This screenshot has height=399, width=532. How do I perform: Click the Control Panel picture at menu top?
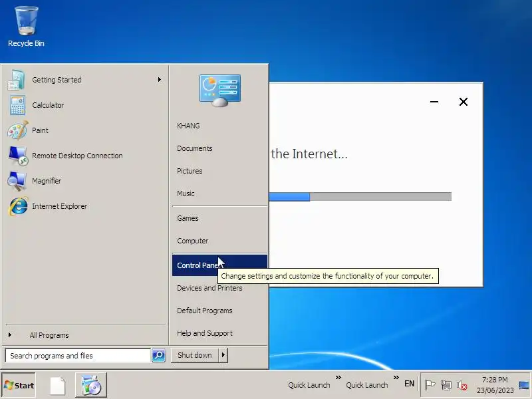pos(220,90)
